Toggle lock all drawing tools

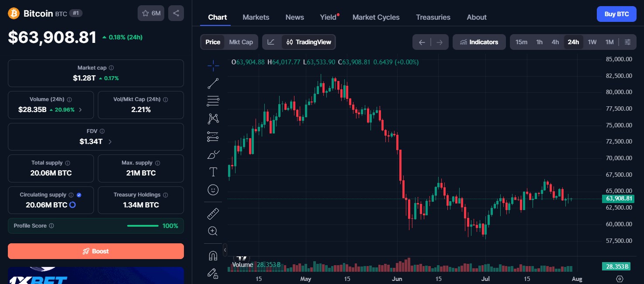coord(213,273)
